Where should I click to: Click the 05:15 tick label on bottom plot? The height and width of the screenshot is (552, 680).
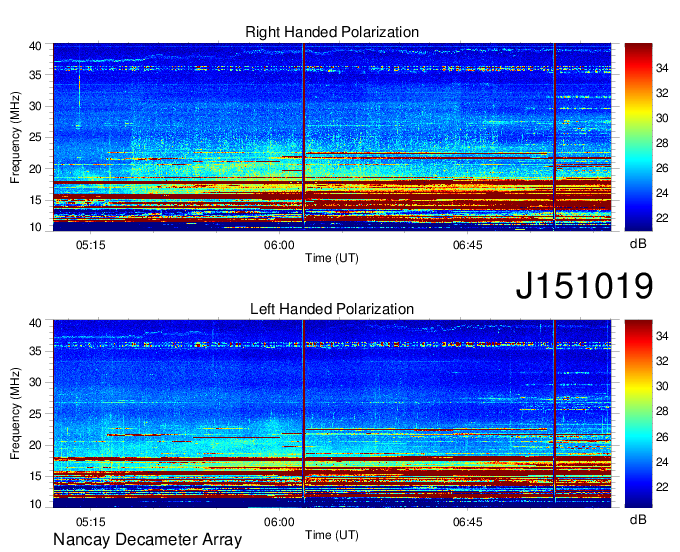click(x=91, y=522)
